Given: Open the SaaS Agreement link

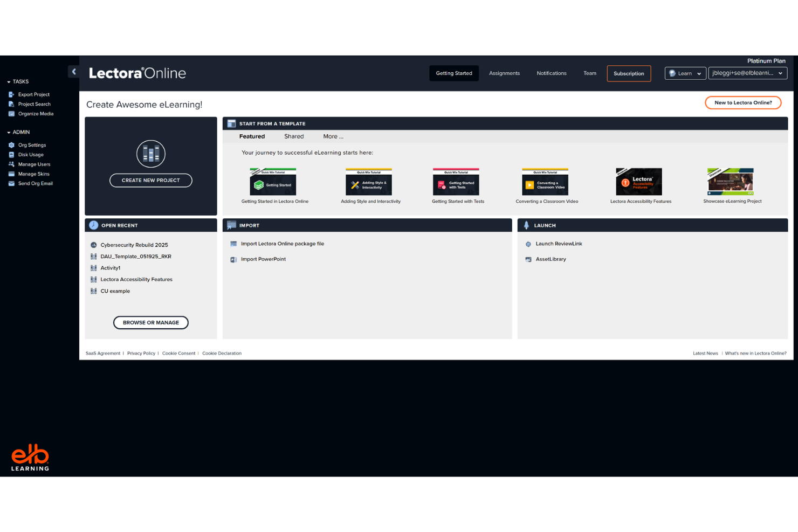Looking at the screenshot, I should [103, 354].
